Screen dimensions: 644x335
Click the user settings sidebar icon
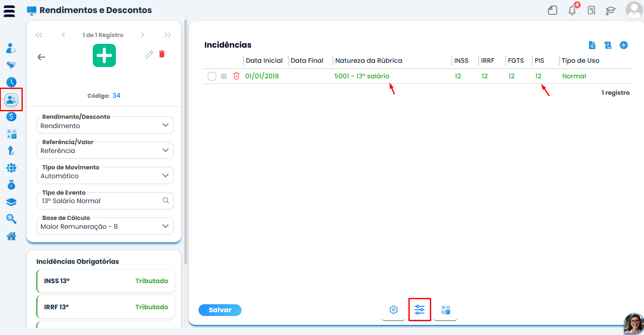(11, 48)
